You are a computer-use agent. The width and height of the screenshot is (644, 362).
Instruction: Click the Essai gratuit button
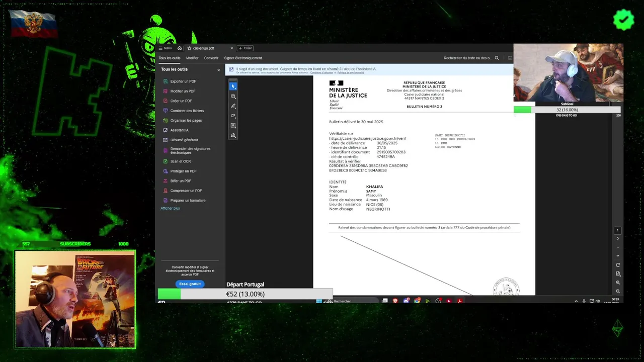point(190,284)
